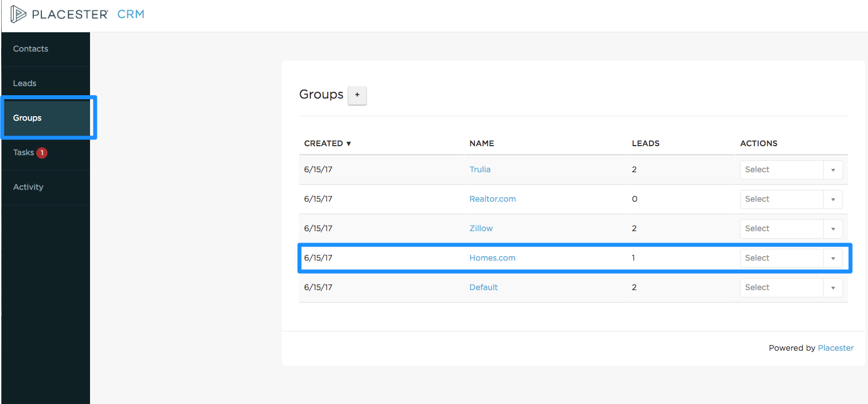The width and height of the screenshot is (868, 404).
Task: Click the Trulia row created date
Action: point(318,169)
